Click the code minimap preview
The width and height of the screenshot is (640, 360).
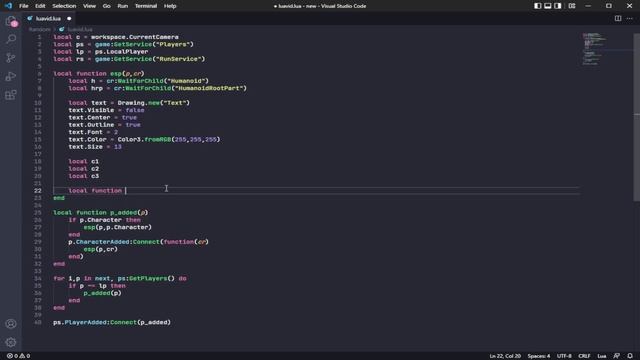(x=595, y=49)
